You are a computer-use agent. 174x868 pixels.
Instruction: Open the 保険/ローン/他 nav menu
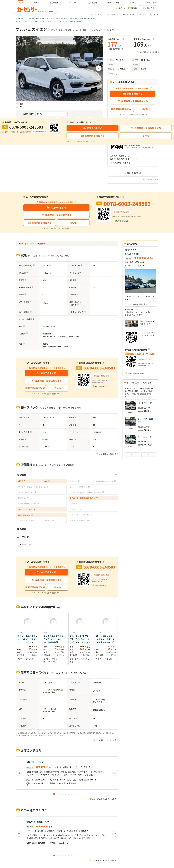[x=113, y=3]
